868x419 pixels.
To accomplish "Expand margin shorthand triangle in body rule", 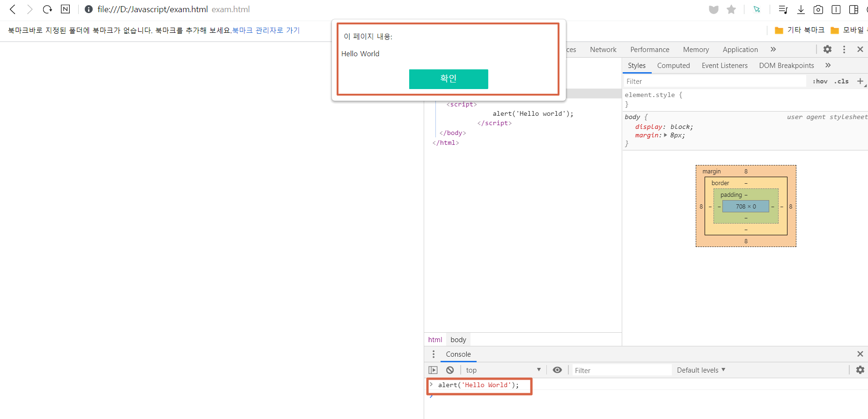I will coord(666,135).
